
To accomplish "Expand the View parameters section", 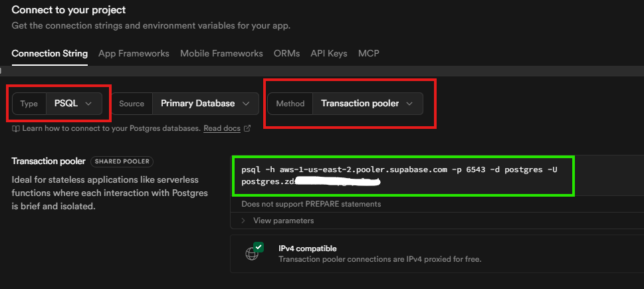I will [283, 221].
